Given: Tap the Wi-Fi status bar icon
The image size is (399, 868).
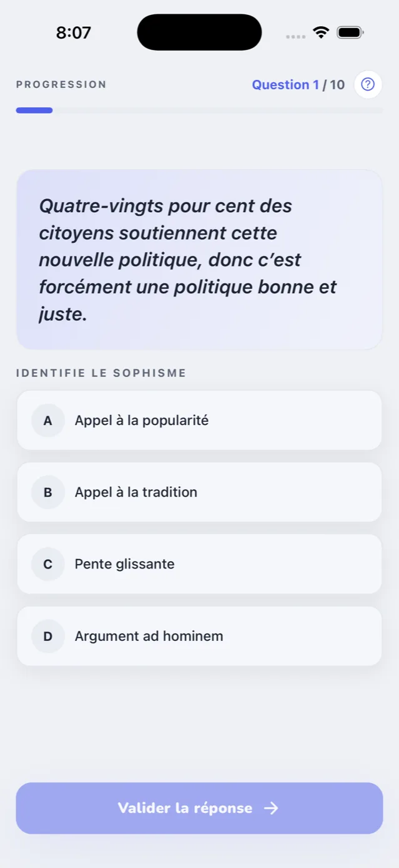Looking at the screenshot, I should (x=321, y=32).
